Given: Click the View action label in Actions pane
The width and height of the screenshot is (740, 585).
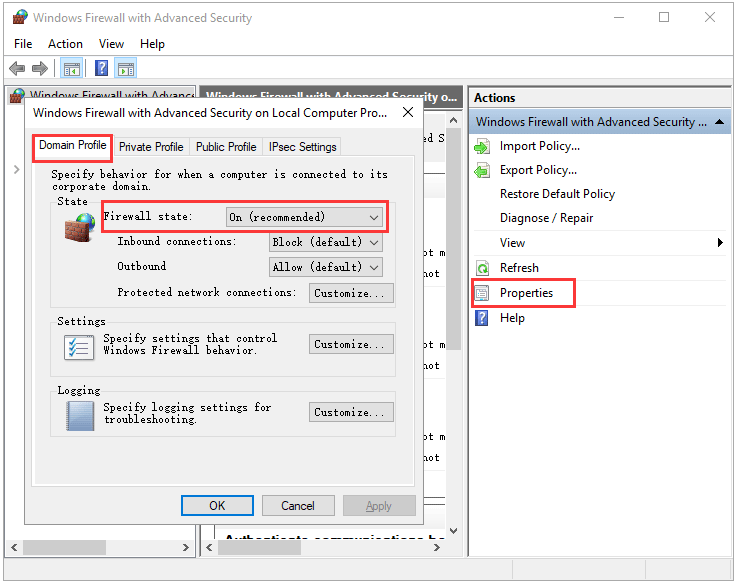Looking at the screenshot, I should click(513, 243).
